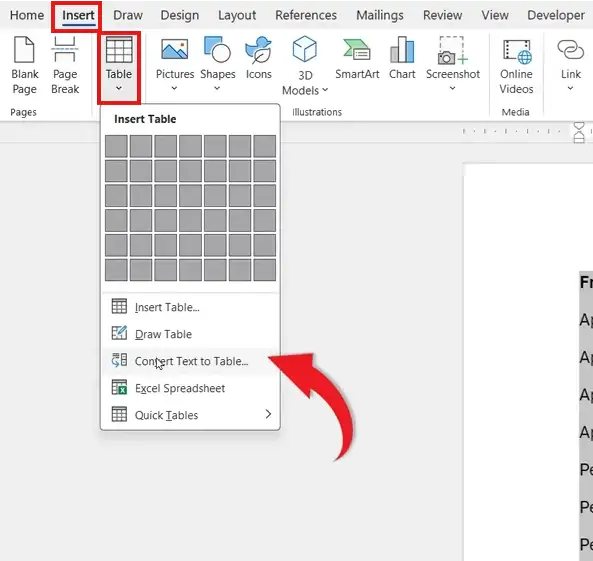Screen dimensions: 593x561
Task: Select Excel Spreadsheet menu entry
Action: (190, 388)
